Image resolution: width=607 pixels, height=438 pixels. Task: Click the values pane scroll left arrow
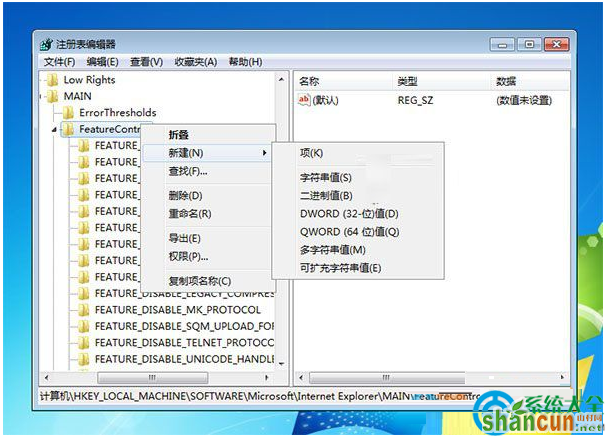click(302, 377)
